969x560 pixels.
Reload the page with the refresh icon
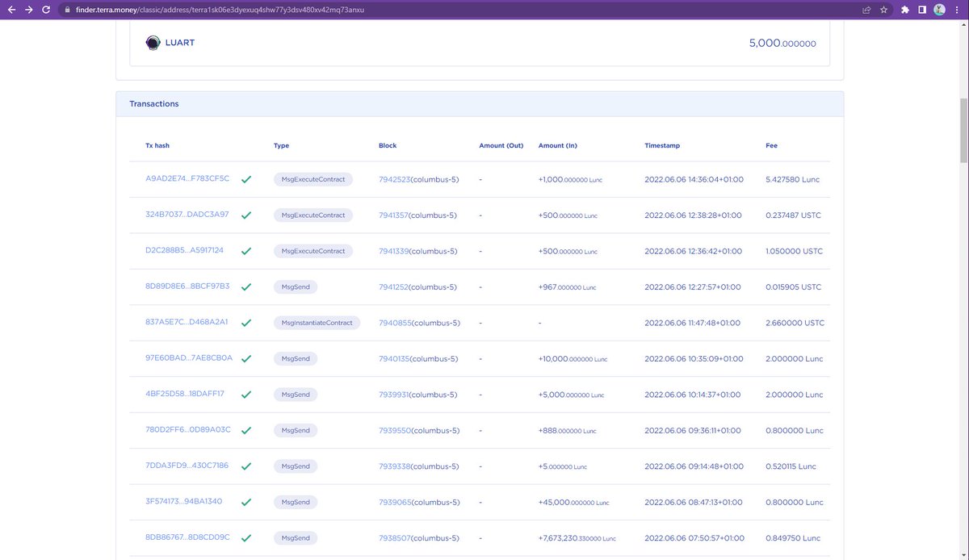(x=46, y=10)
